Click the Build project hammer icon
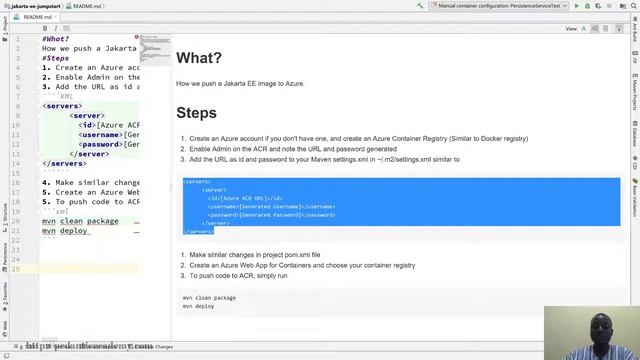This screenshot has width=640, height=360. pyautogui.click(x=420, y=6)
